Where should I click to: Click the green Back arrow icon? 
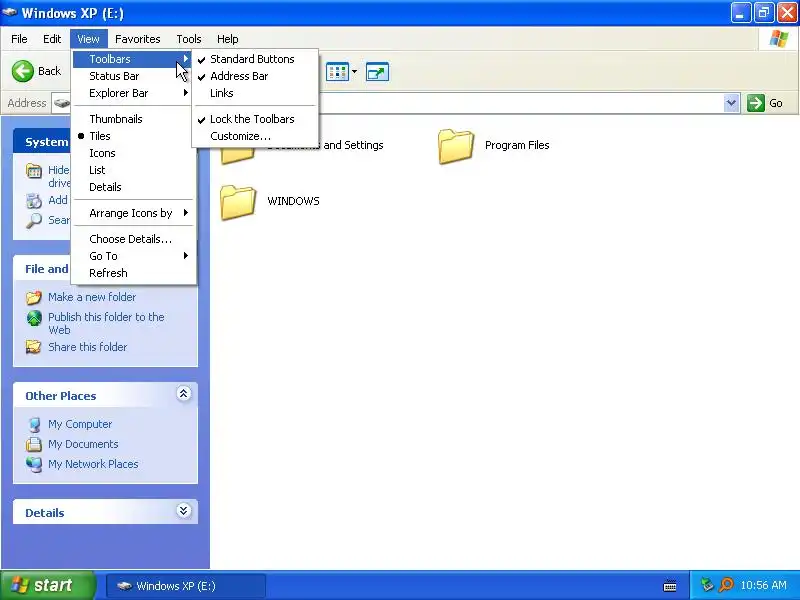[22, 71]
